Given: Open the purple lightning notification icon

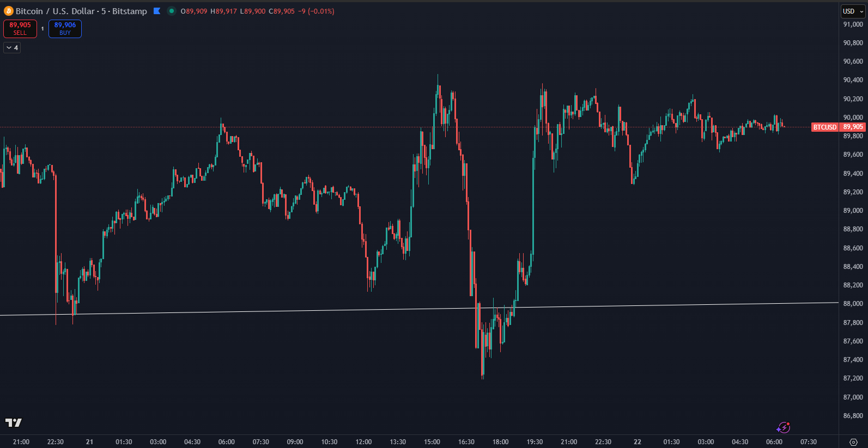Looking at the screenshot, I should [x=783, y=428].
